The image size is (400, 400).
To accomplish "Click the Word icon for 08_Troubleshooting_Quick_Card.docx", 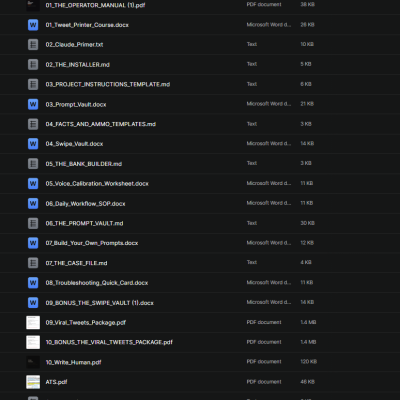I will coord(33,283).
